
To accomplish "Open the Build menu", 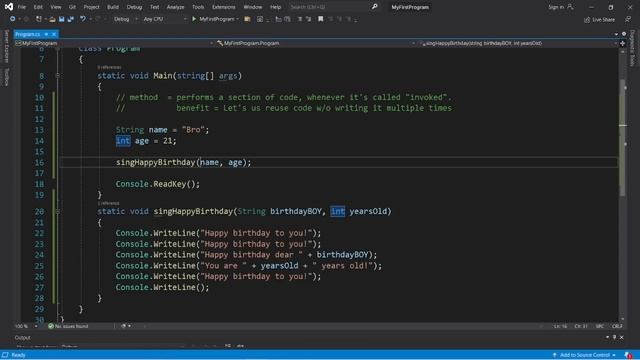I will 113,7.
